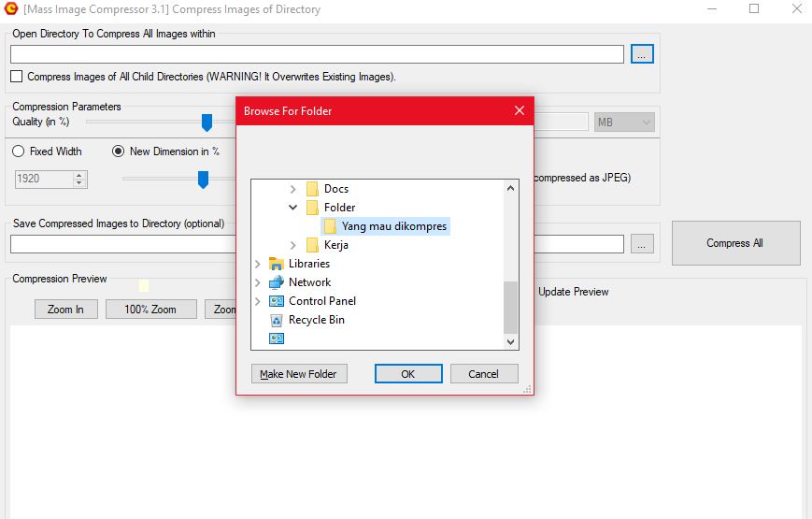
Task: Select Network in the folder tree
Action: click(x=309, y=282)
